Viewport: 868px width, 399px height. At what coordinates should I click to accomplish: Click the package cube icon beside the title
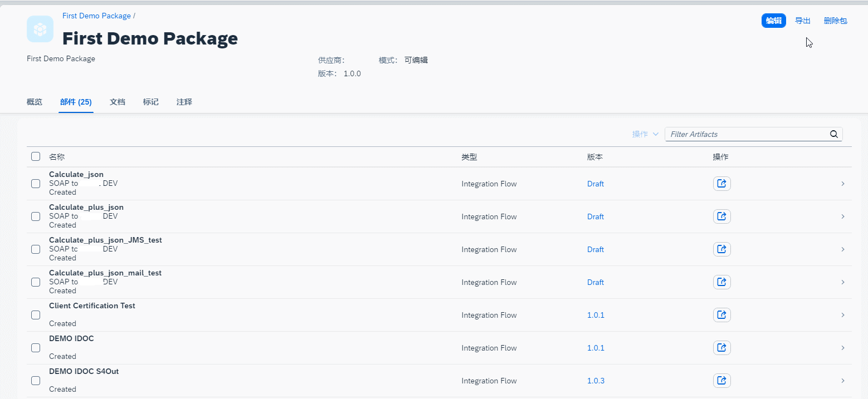pos(40,28)
